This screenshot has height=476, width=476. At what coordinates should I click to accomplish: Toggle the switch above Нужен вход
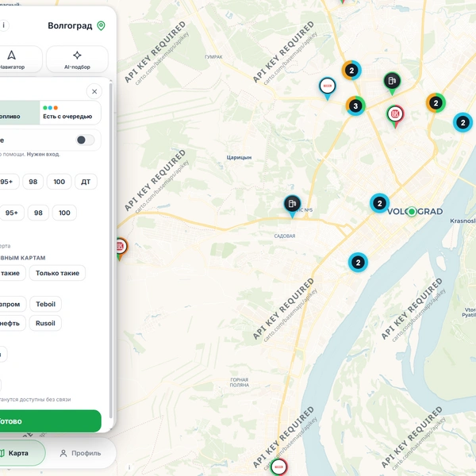pos(85,140)
